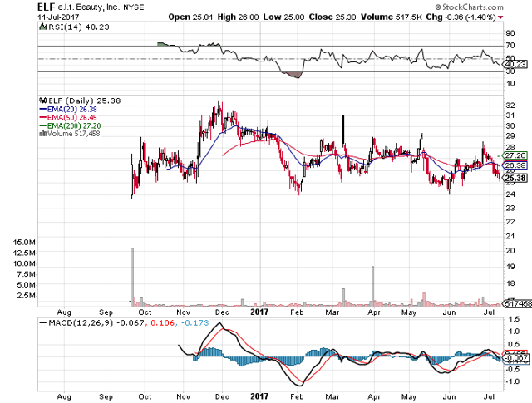Click the MACD -0.067 value tag on right
Screen dimensions: 532x403
point(516,358)
